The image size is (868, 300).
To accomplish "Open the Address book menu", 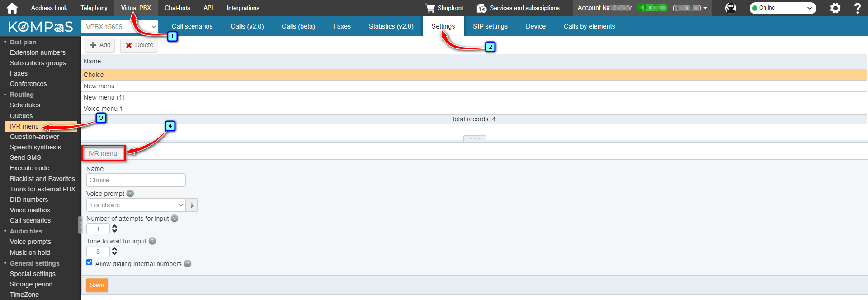I will (49, 8).
